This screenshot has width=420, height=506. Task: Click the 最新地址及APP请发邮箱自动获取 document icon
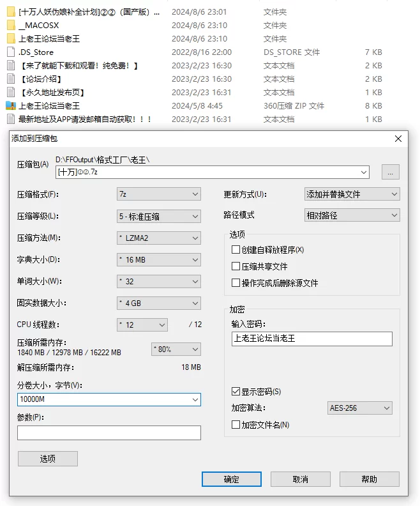coord(11,119)
